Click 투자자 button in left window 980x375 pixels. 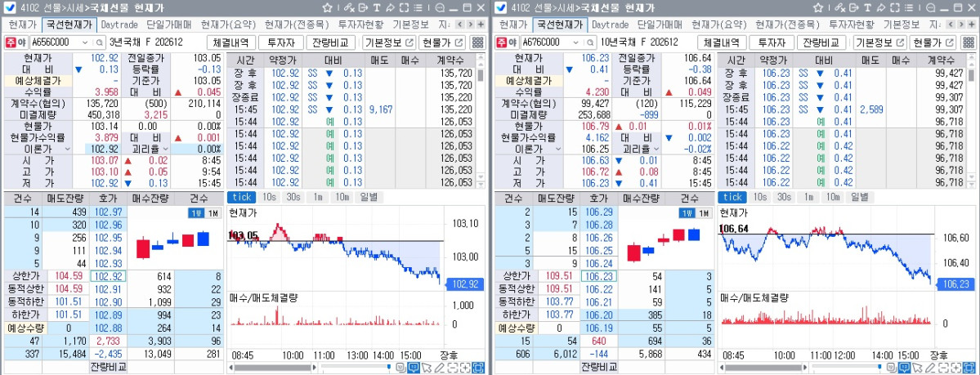click(280, 42)
